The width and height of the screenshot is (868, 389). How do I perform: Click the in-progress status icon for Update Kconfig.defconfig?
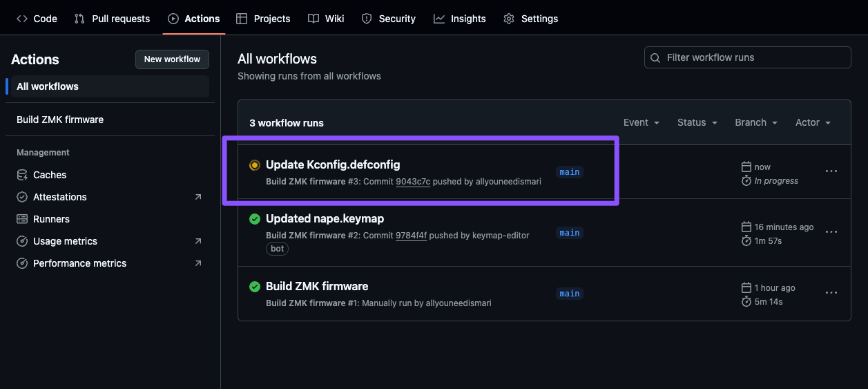tap(255, 165)
